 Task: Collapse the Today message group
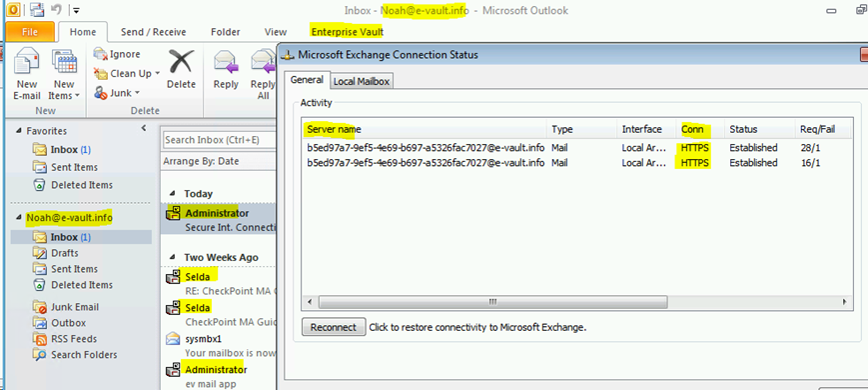(x=172, y=194)
